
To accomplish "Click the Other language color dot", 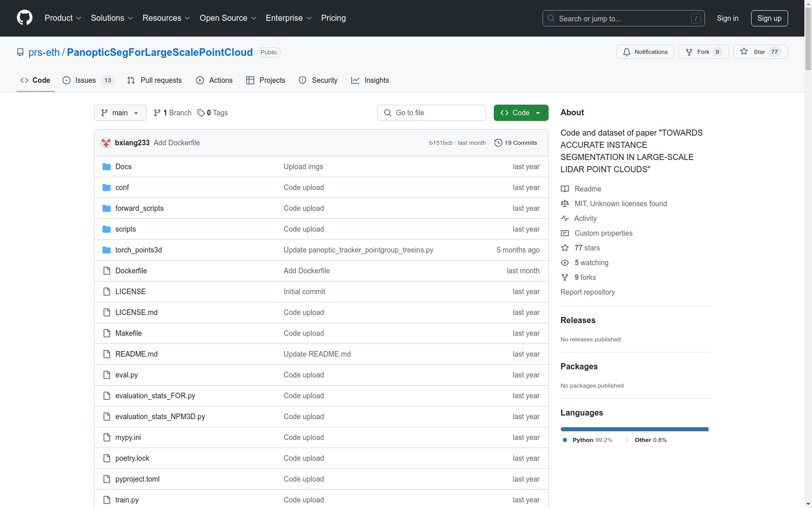I will tap(627, 440).
